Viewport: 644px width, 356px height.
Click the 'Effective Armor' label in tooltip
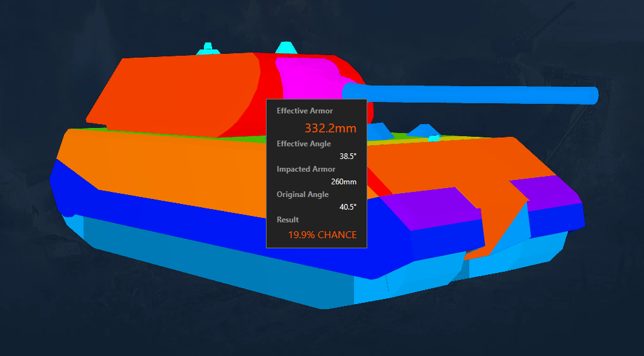305,111
